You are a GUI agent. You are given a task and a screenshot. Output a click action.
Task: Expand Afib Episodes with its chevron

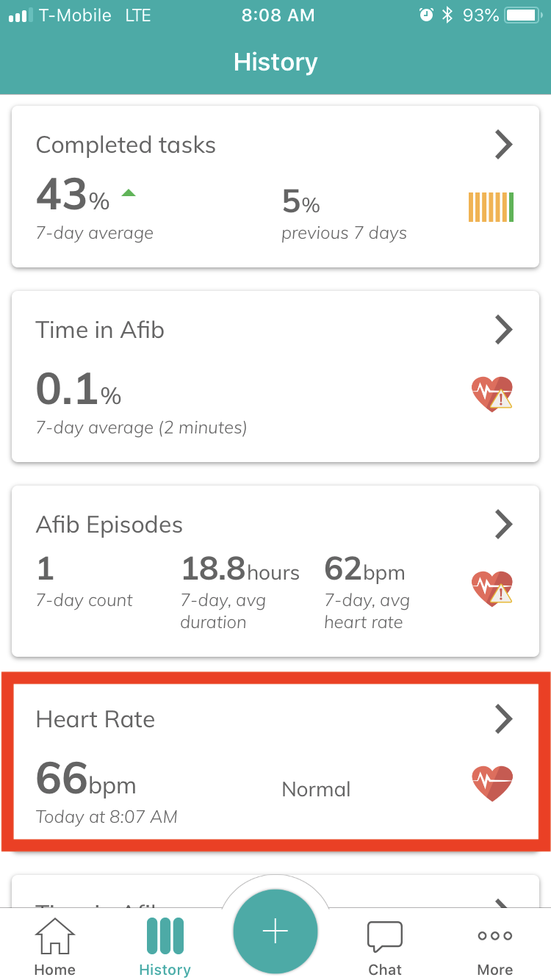[503, 525]
